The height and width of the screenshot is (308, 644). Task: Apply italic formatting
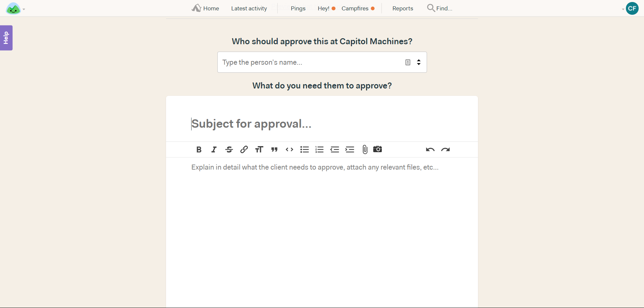pos(214,149)
